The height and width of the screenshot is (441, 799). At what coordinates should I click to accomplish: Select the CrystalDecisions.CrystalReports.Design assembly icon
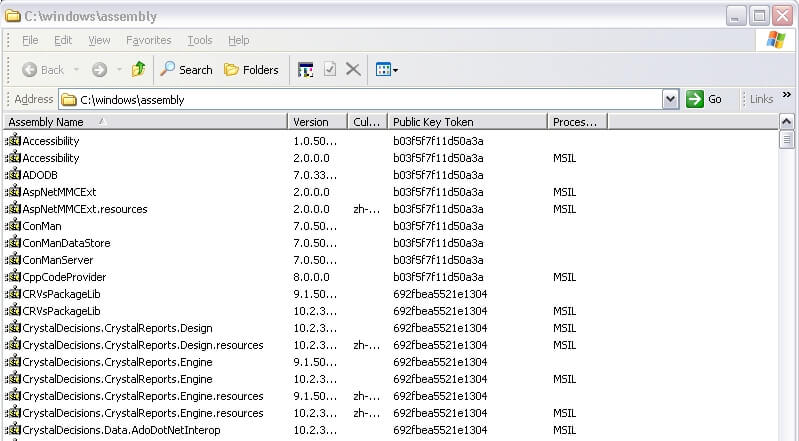click(13, 327)
